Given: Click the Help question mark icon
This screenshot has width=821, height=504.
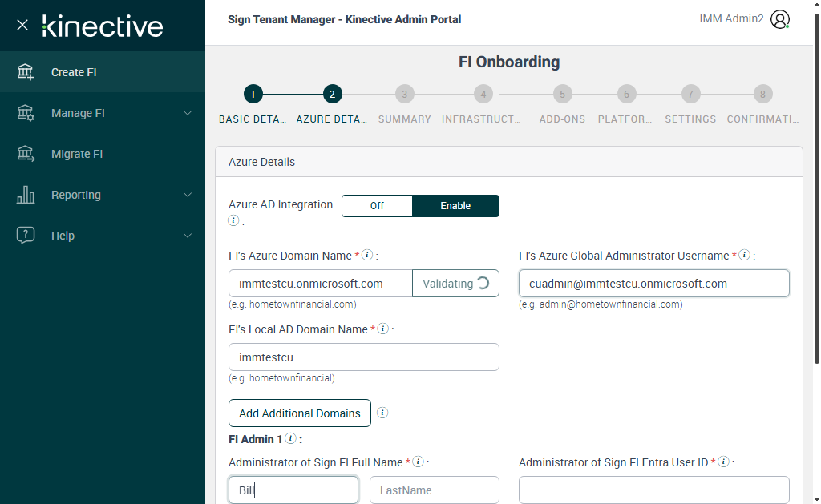Looking at the screenshot, I should (25, 235).
